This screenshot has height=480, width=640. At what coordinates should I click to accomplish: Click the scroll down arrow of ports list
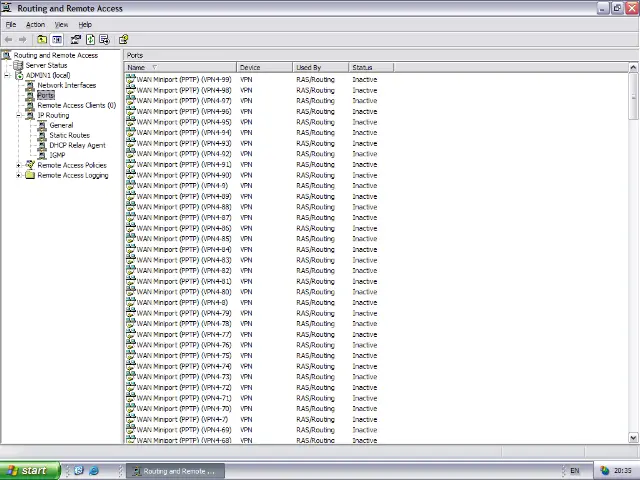point(633,438)
